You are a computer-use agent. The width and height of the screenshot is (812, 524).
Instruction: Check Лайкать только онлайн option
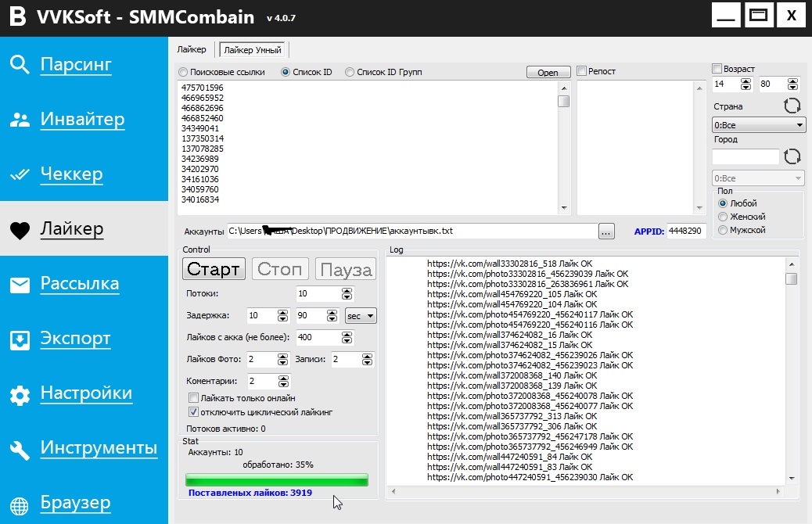(x=194, y=398)
